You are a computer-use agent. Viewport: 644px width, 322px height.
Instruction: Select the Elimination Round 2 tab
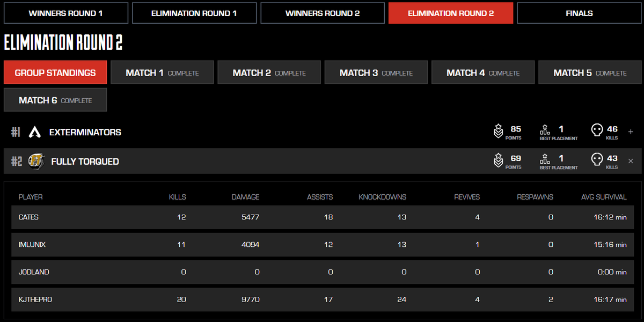[451, 13]
